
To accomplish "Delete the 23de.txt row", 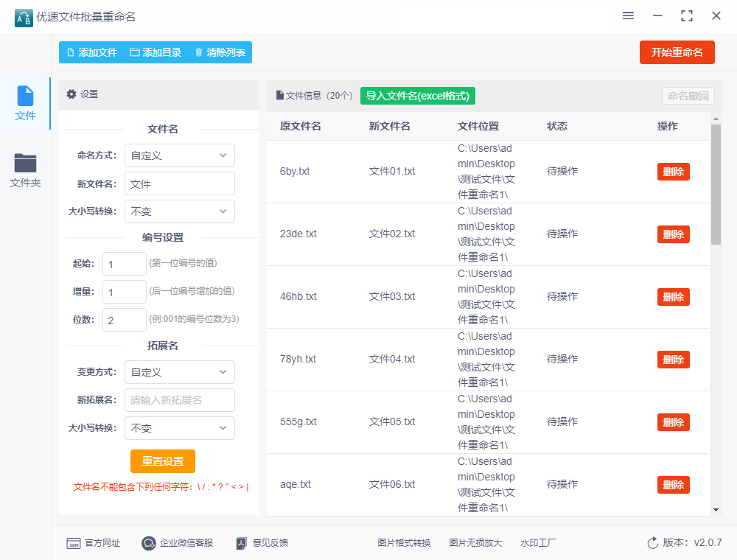I will pyautogui.click(x=673, y=234).
